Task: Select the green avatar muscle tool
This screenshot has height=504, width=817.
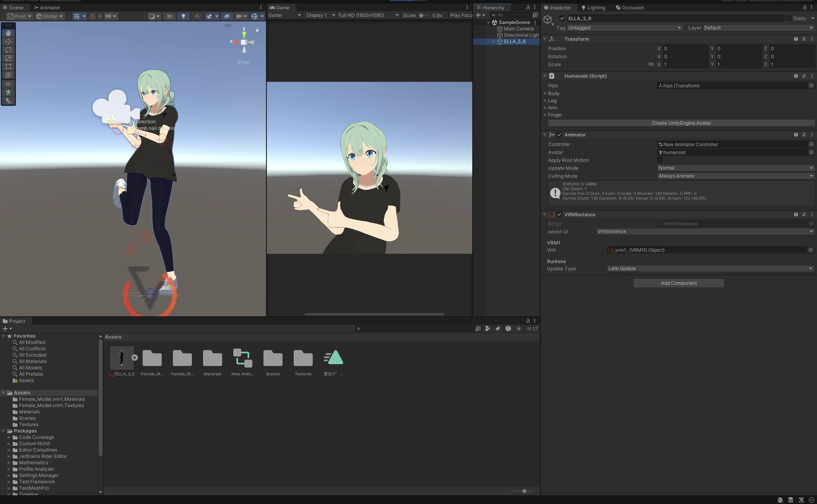Action: [x=8, y=92]
